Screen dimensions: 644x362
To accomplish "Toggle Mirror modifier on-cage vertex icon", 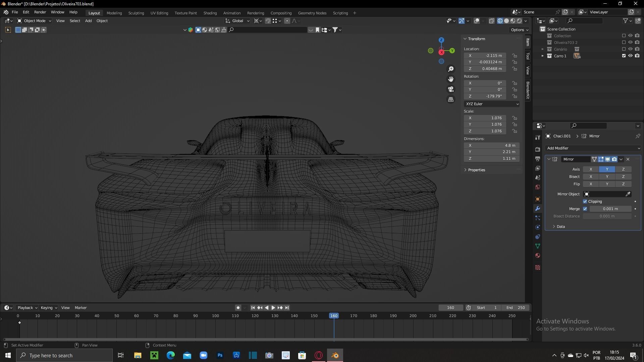I will coord(594,159).
